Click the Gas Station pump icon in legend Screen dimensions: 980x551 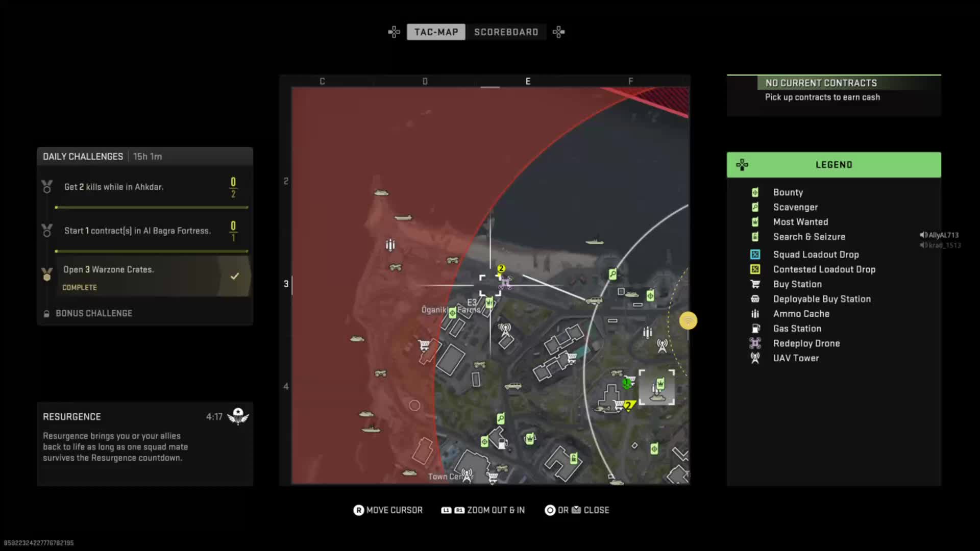point(755,329)
